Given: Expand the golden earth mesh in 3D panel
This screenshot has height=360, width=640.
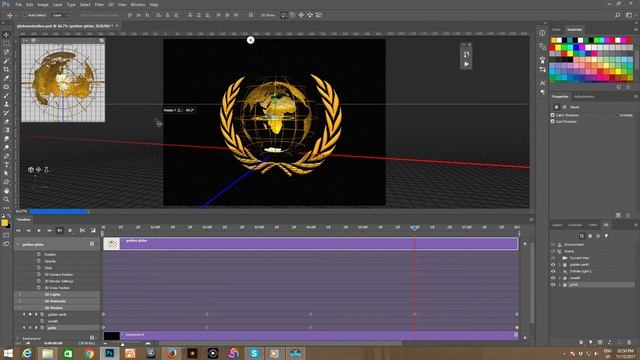Looking at the screenshot, I should pyautogui.click(x=560, y=264).
